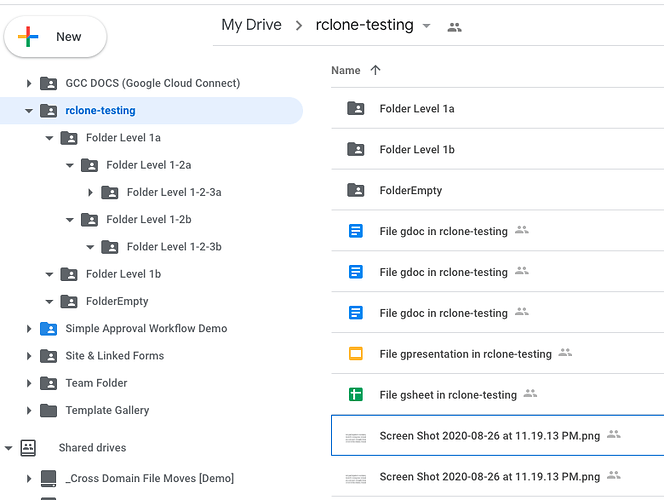Expand GCC DOCS (Google Cloud Connect) folder

tap(28, 83)
